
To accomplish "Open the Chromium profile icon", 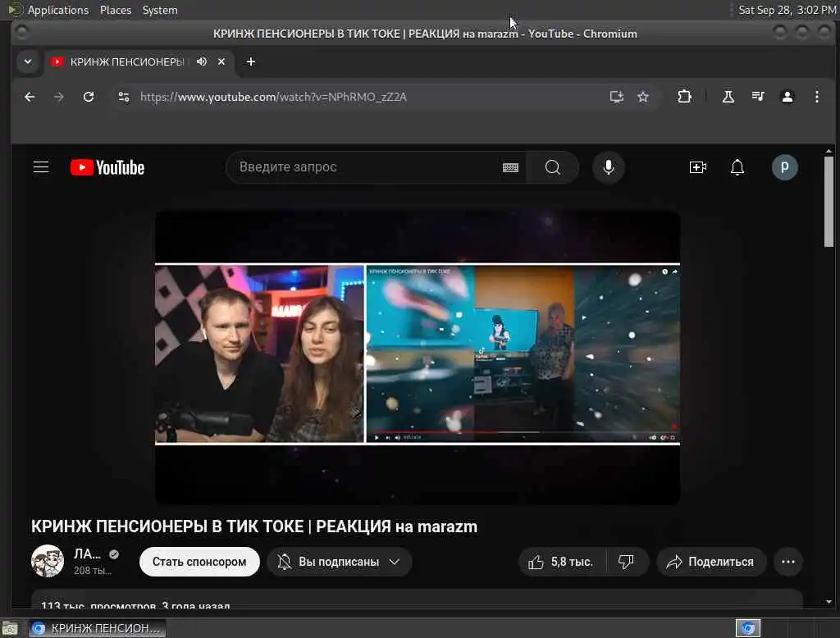I will pyautogui.click(x=787, y=97).
